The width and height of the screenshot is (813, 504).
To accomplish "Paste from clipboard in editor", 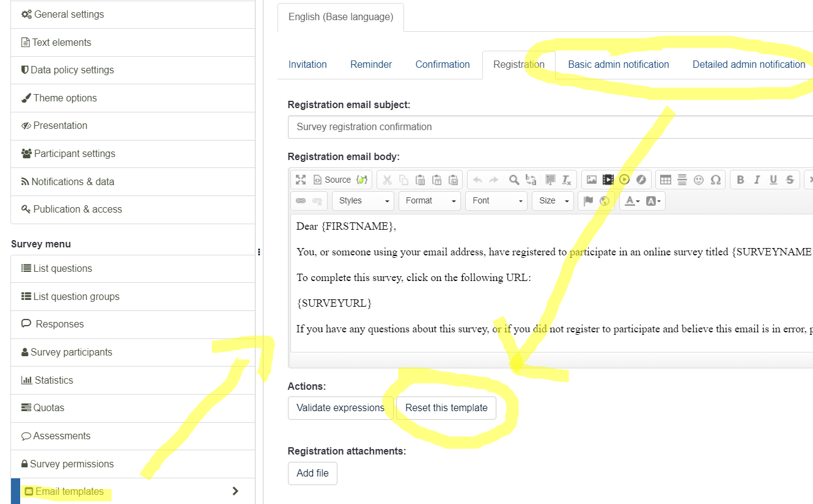I will point(420,180).
